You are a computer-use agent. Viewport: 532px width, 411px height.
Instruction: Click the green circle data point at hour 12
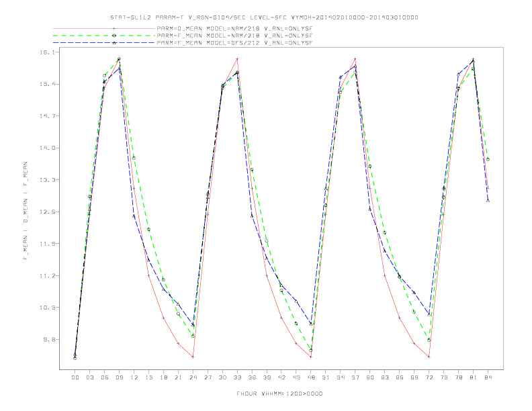pyautogui.click(x=134, y=158)
